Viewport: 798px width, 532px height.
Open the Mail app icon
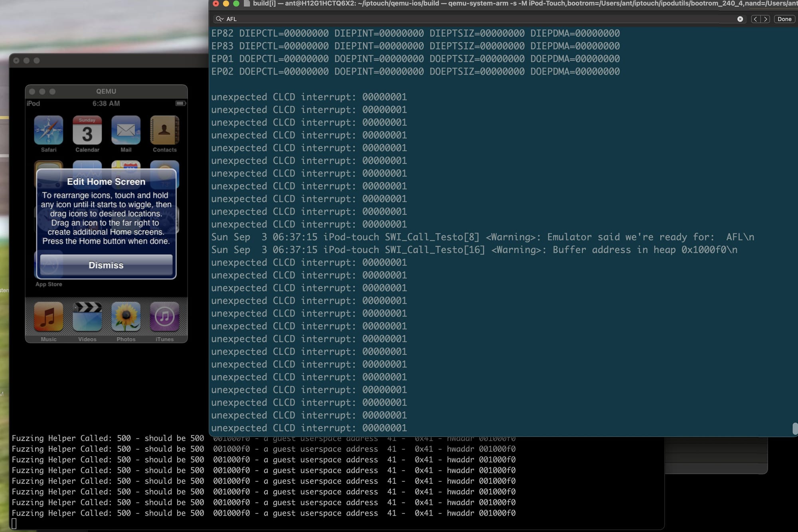tap(126, 130)
